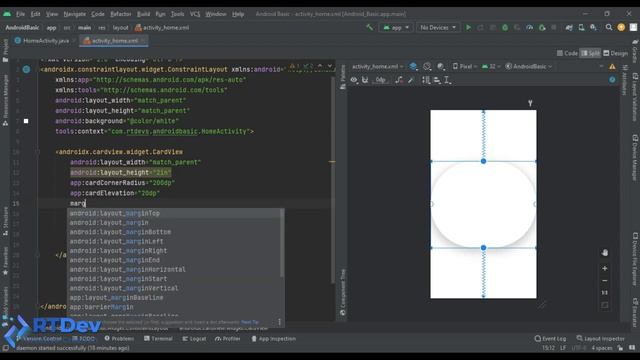Click the completion popup scrollbar

point(282,243)
